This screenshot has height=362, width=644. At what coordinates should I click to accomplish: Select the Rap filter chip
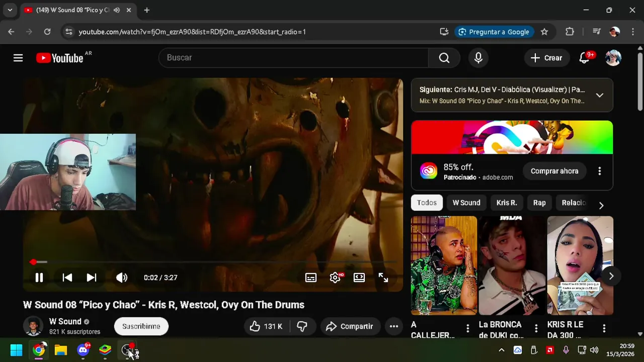pyautogui.click(x=539, y=203)
